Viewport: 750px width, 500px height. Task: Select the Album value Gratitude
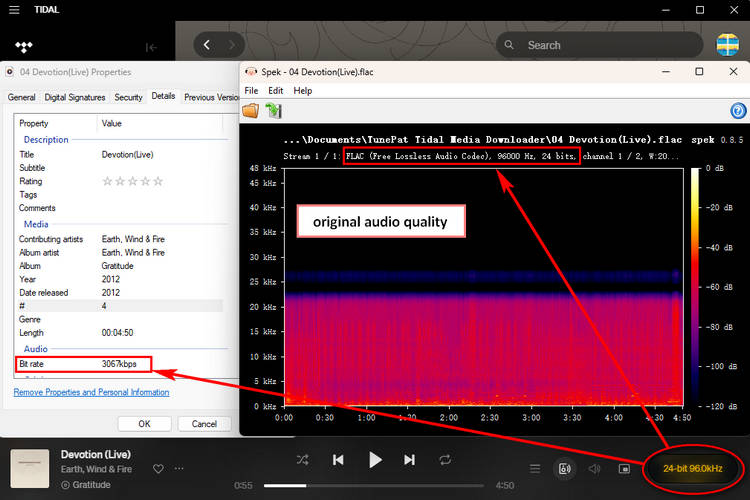point(117,266)
